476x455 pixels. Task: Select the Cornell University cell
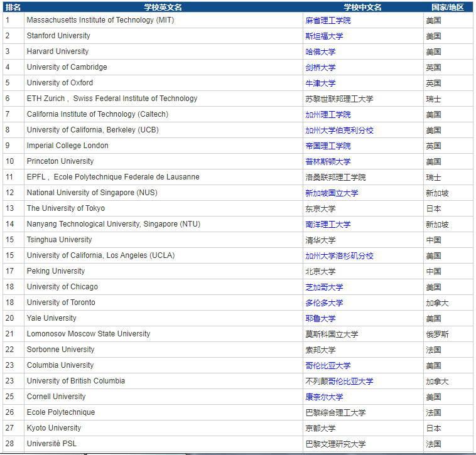(x=163, y=397)
